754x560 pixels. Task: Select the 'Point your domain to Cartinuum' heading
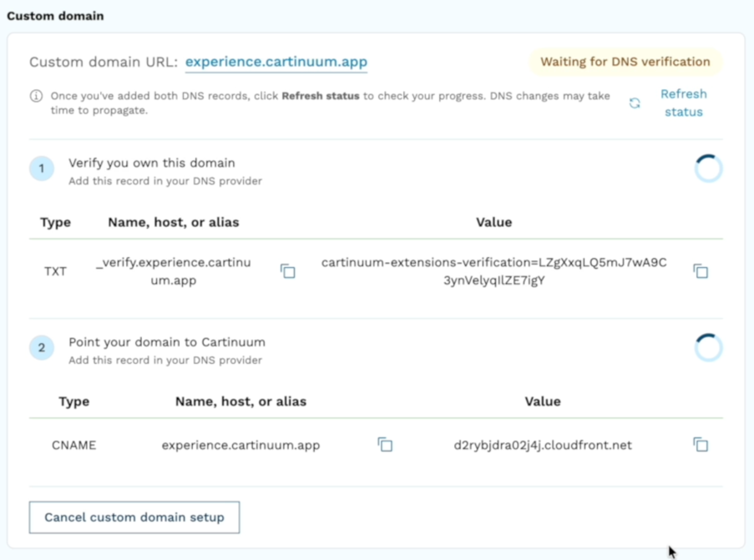click(x=167, y=342)
